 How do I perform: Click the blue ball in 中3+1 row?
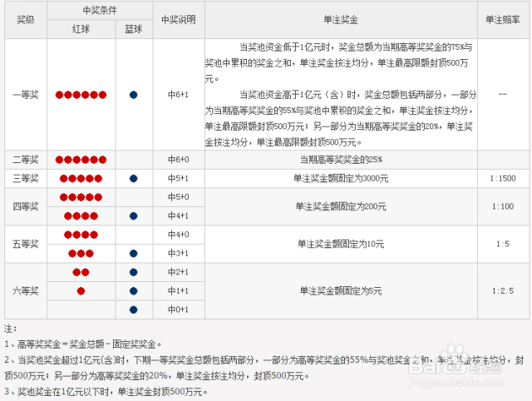coord(134,253)
